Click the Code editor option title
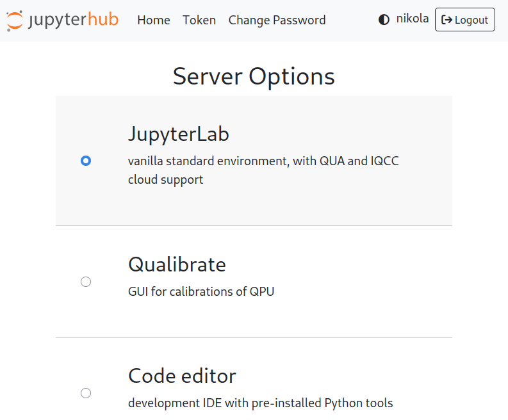The width and height of the screenshot is (508, 420). click(182, 376)
